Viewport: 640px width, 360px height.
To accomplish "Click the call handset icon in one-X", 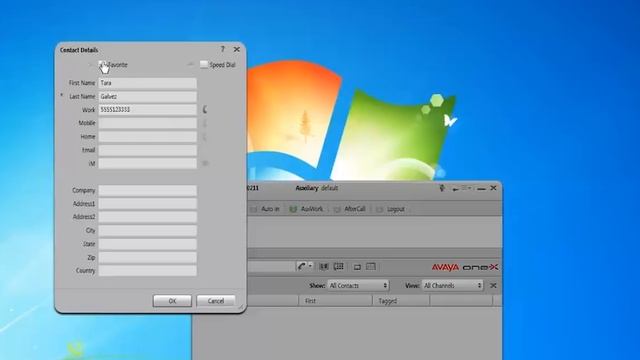I will click(x=302, y=267).
